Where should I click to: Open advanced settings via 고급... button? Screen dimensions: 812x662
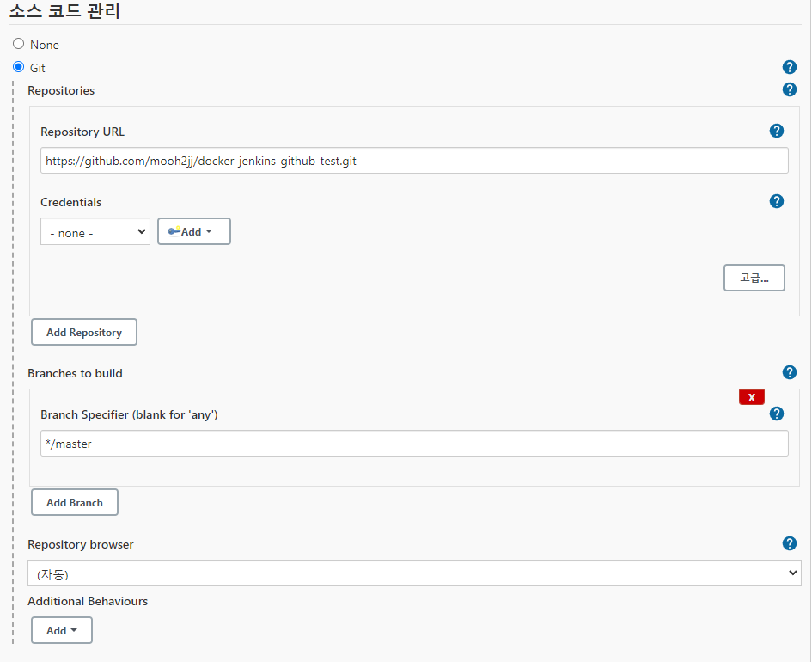click(x=754, y=277)
